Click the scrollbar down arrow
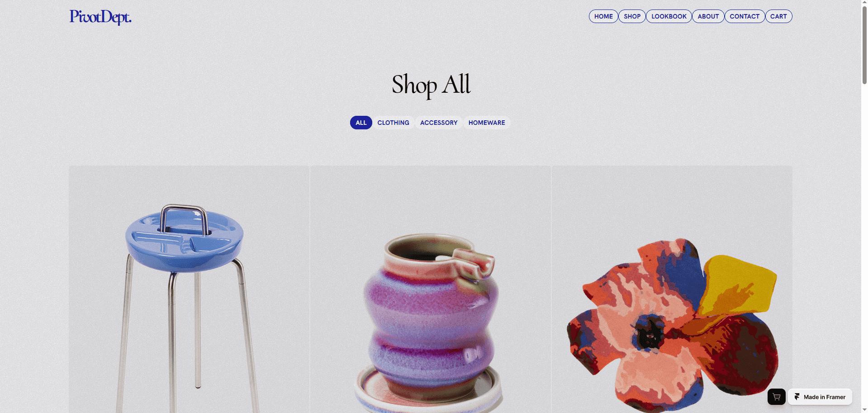The image size is (868, 413). pyautogui.click(x=864, y=409)
